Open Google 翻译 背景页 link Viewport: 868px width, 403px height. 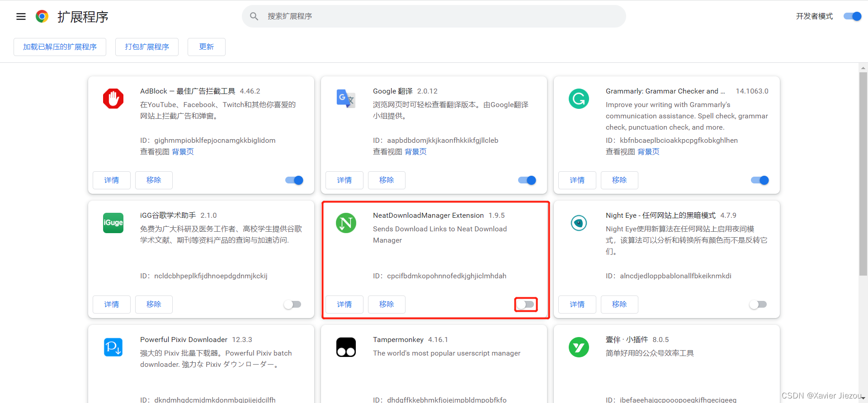pos(415,152)
